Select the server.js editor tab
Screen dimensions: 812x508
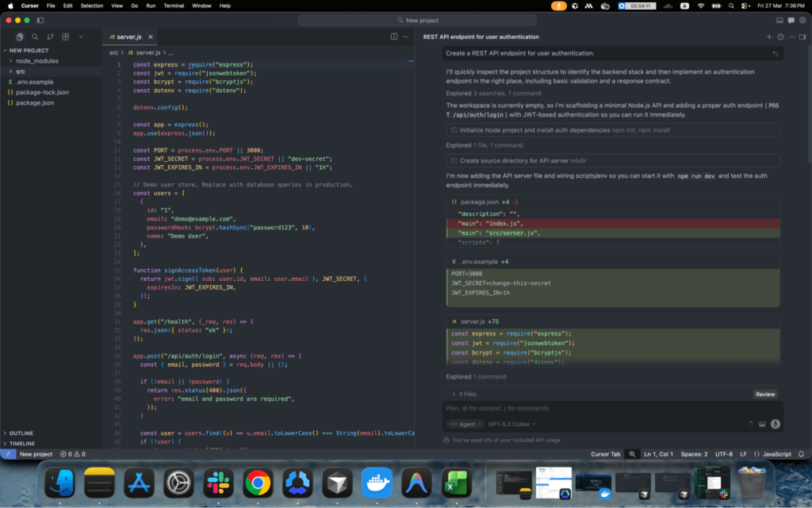125,37
